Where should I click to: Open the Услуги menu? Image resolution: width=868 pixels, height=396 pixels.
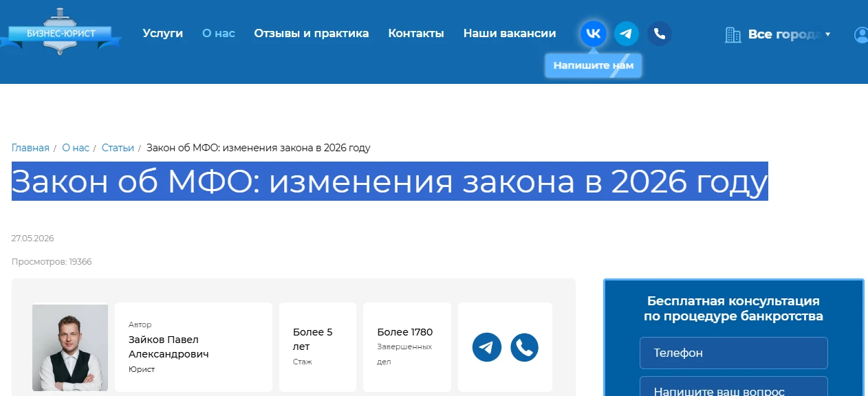click(163, 33)
